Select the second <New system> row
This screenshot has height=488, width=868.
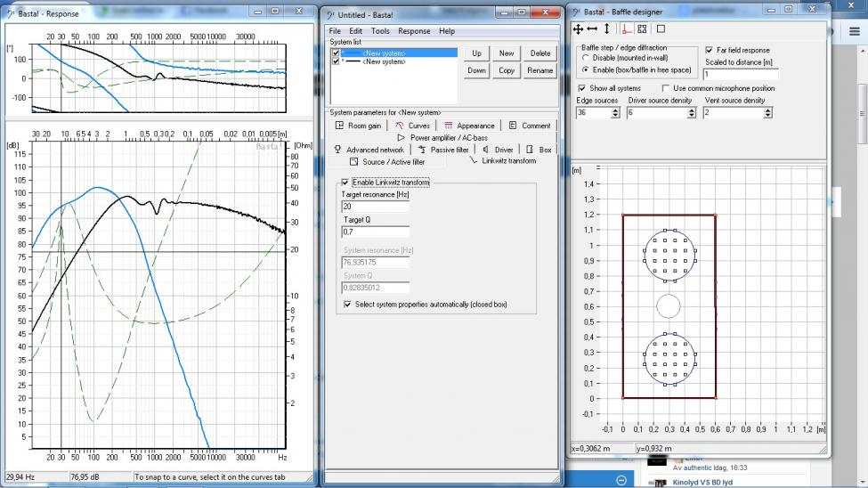(x=399, y=61)
